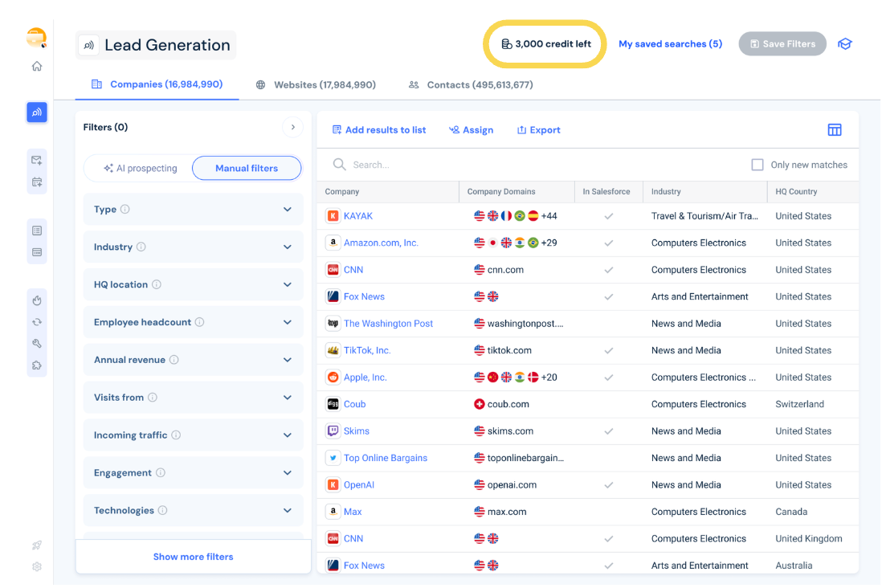Image resolution: width=882 pixels, height=588 pixels.
Task: Expand the HQ location filter
Action: [x=193, y=284]
